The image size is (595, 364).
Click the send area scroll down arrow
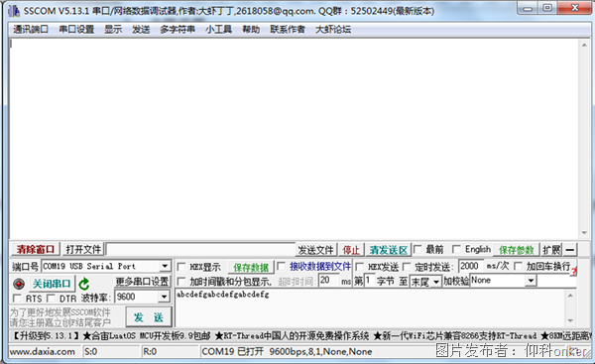pyautogui.click(x=571, y=320)
